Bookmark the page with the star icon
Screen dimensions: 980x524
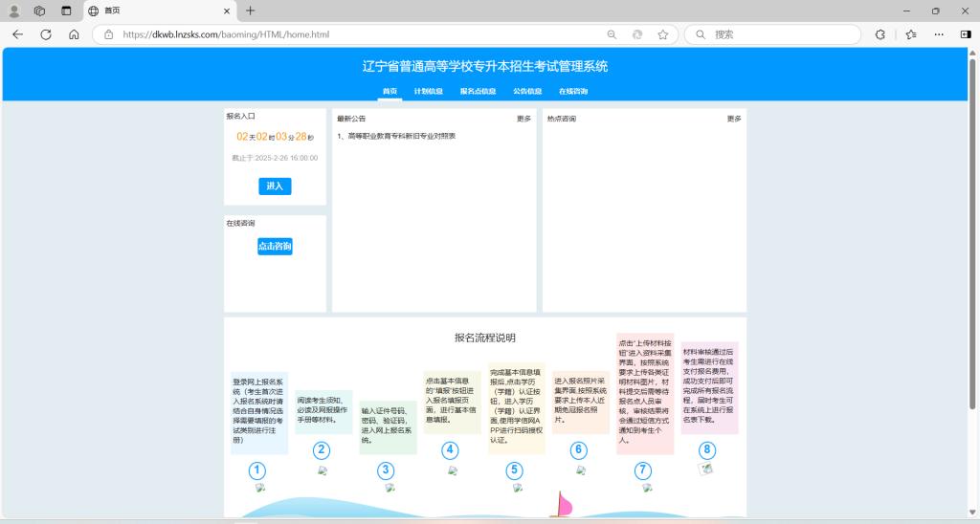[662, 34]
